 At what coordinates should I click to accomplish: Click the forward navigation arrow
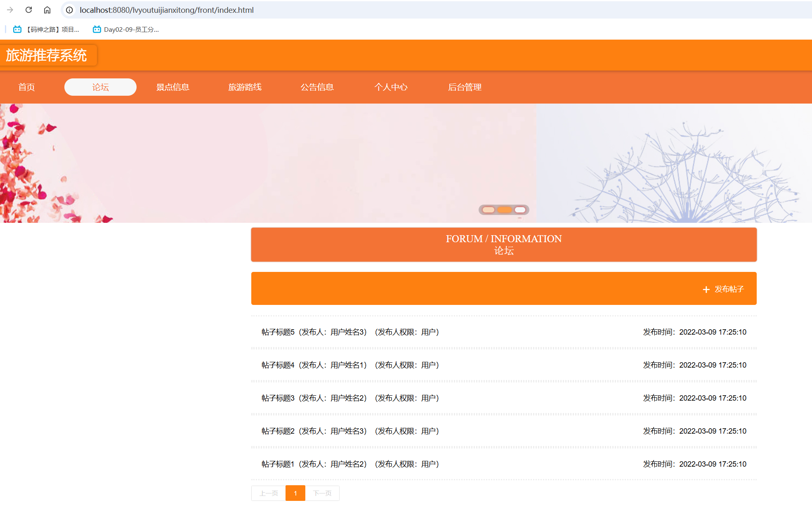click(10, 10)
